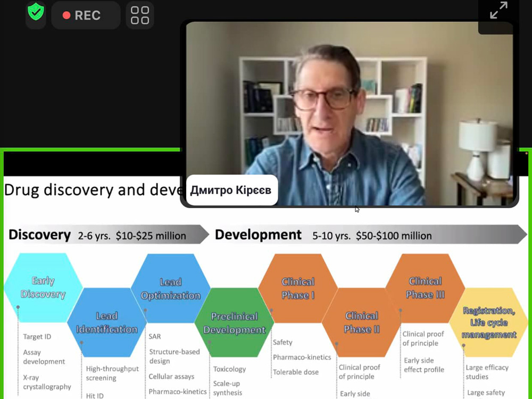Tap the Drug discovery slide title

click(93, 190)
